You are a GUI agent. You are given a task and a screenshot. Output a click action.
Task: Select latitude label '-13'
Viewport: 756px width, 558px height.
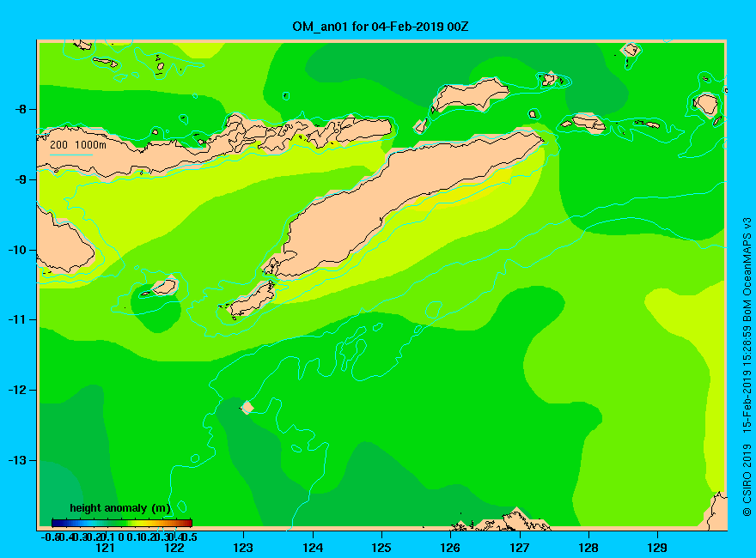(x=17, y=460)
